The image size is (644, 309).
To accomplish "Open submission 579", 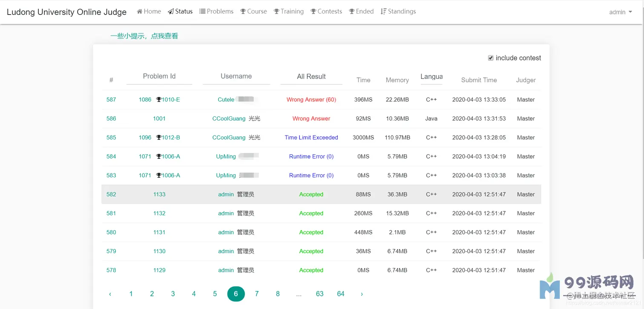I will click(111, 251).
